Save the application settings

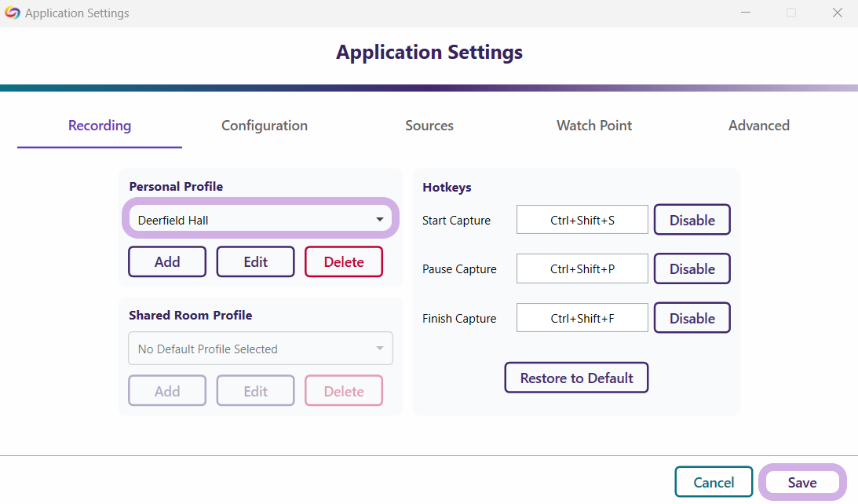(802, 482)
